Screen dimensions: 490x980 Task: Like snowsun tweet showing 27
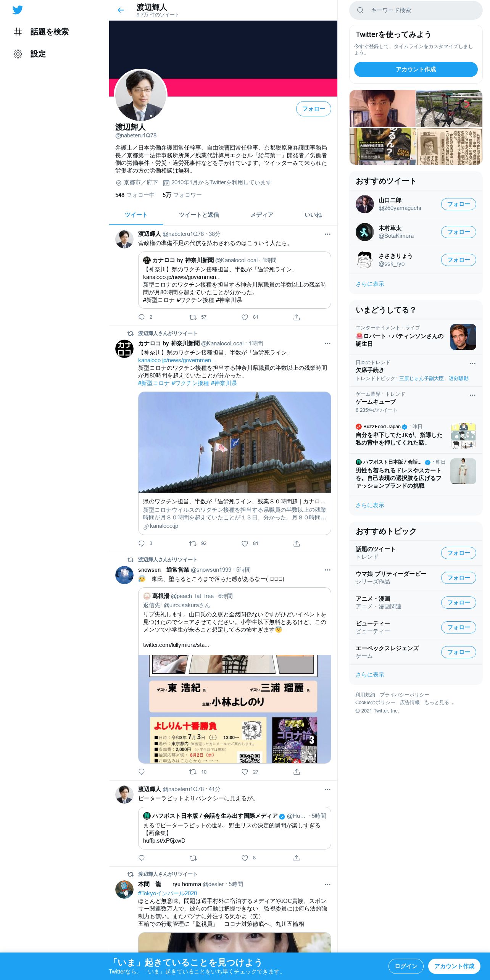tap(245, 772)
